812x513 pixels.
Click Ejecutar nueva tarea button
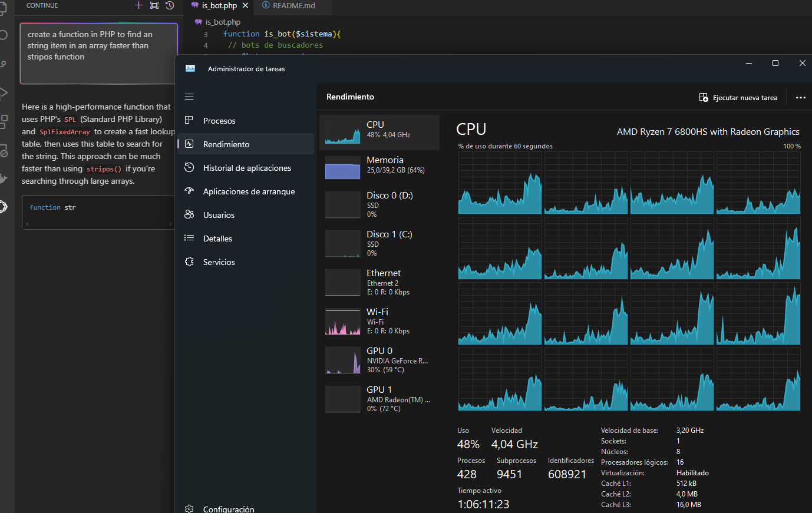pyautogui.click(x=738, y=98)
